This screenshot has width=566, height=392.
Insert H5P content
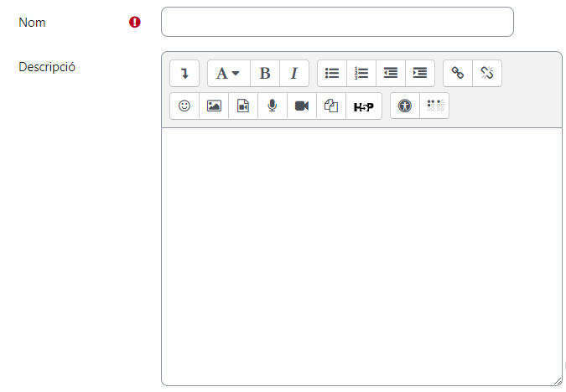364,106
